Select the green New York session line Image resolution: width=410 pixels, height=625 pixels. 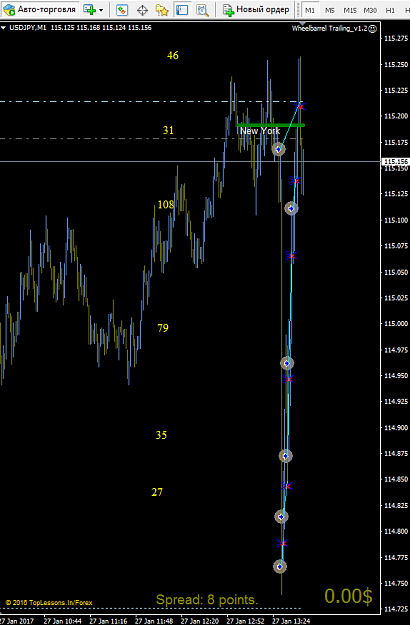[271, 125]
